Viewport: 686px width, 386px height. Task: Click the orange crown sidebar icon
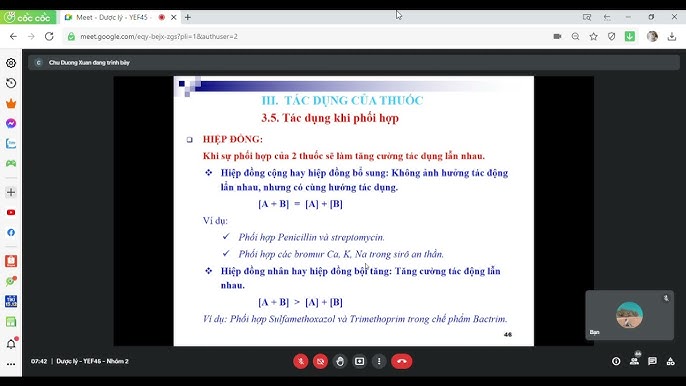pyautogui.click(x=11, y=104)
